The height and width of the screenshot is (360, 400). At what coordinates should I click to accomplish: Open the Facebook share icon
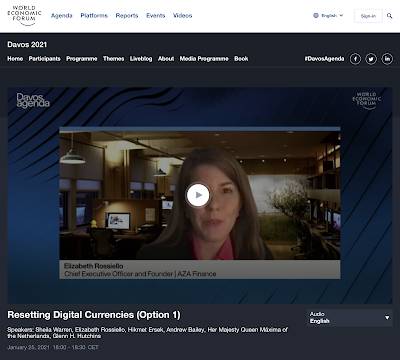[355, 59]
